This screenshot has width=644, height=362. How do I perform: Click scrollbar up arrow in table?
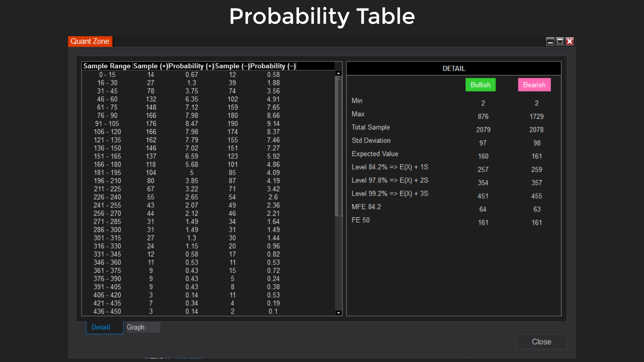coord(338,73)
